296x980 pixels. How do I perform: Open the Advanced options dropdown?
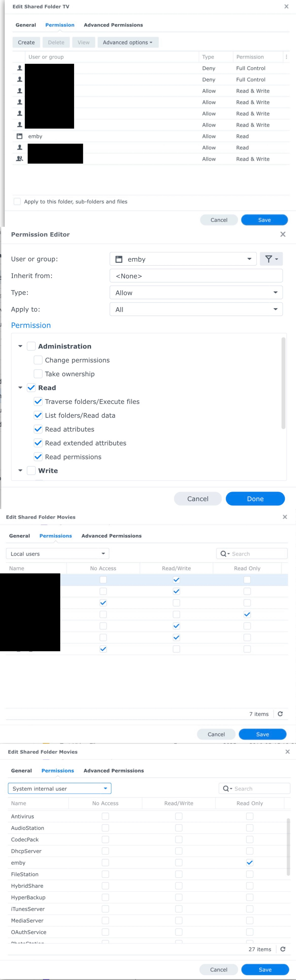coord(128,43)
